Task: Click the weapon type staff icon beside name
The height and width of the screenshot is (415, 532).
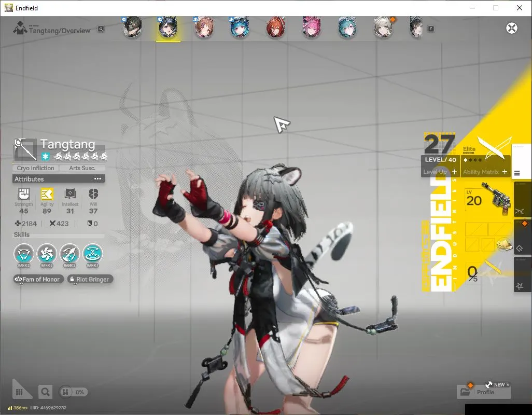Action: coord(25,149)
